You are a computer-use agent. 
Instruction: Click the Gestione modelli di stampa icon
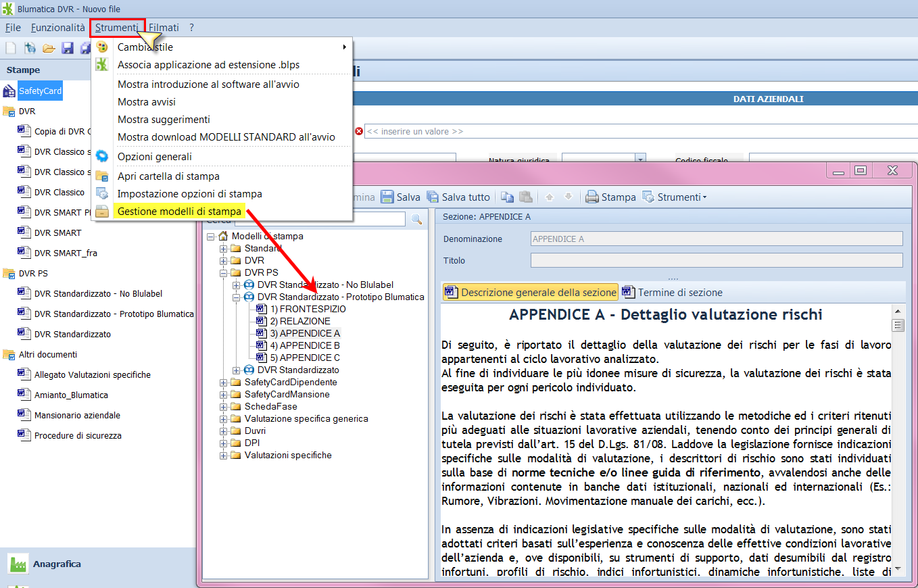pos(102,211)
